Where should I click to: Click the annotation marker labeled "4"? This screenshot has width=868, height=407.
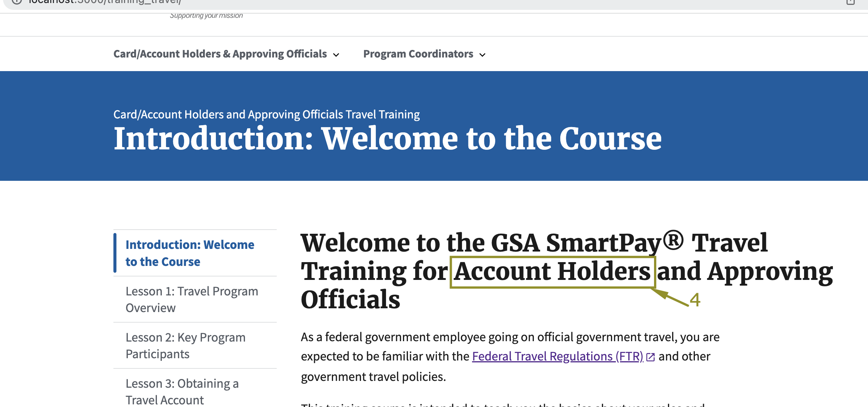click(x=696, y=300)
